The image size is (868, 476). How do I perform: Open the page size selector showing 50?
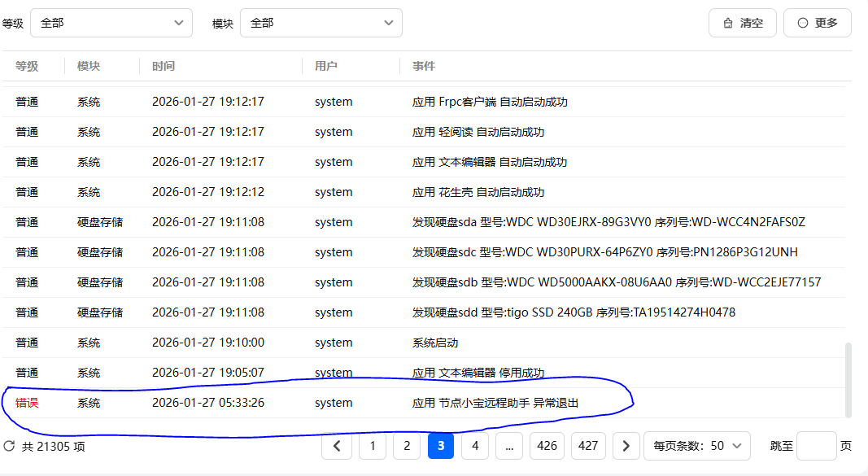pyautogui.click(x=696, y=446)
